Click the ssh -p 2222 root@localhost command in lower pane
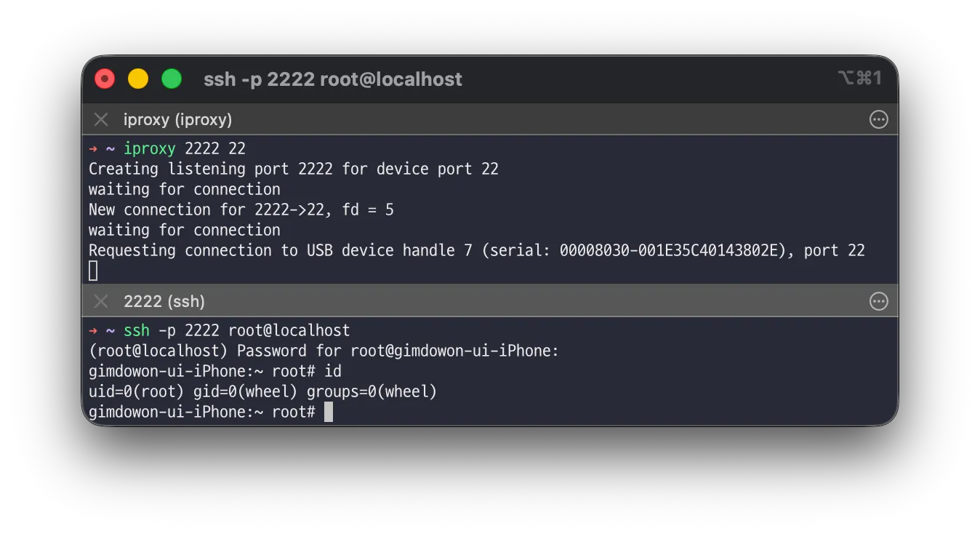980x534 pixels. (x=237, y=330)
